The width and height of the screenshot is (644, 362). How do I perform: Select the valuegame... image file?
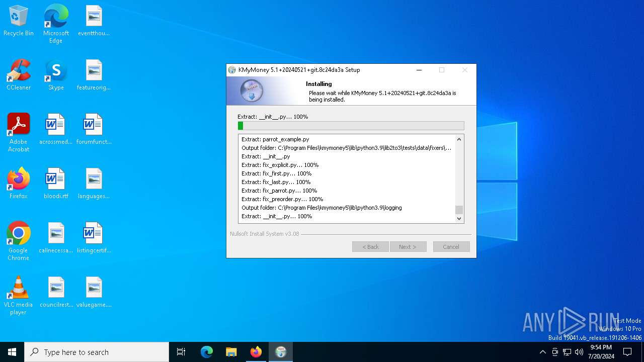[x=94, y=293]
